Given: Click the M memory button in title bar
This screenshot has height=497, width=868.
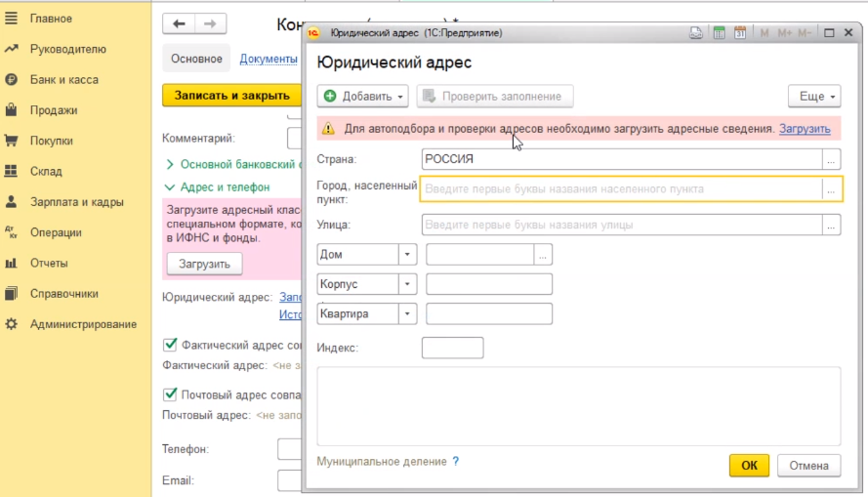Looking at the screenshot, I should click(x=765, y=33).
